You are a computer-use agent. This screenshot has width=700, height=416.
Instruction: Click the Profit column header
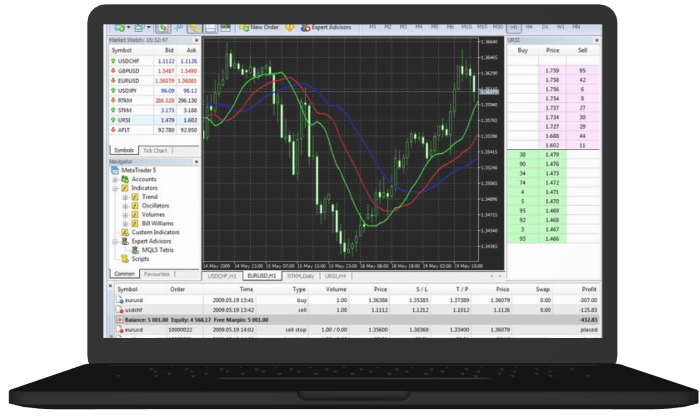coord(589,289)
